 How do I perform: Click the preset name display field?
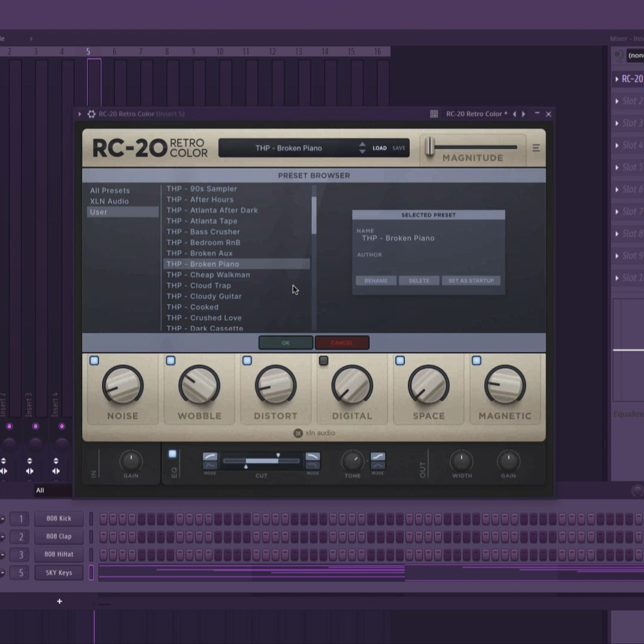[x=289, y=148]
